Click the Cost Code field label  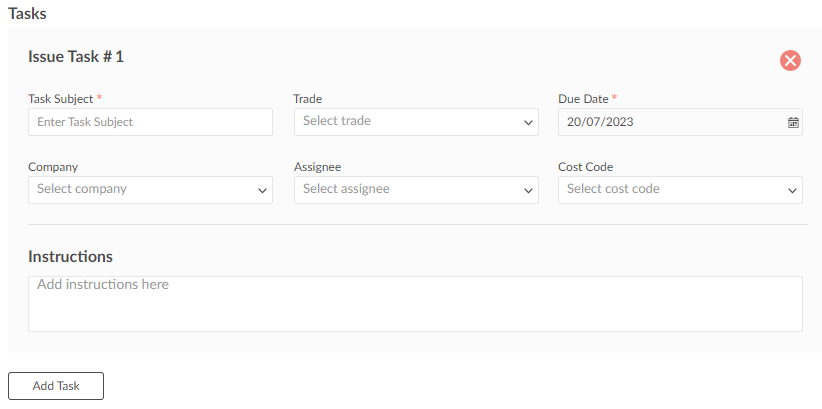coord(586,167)
